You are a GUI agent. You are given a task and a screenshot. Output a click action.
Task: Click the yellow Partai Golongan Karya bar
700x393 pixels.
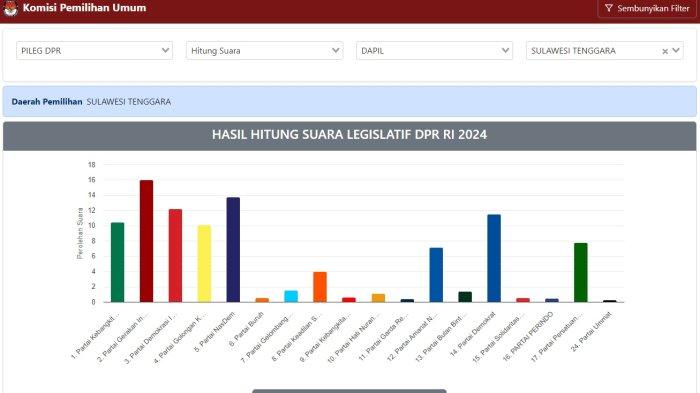[204, 263]
